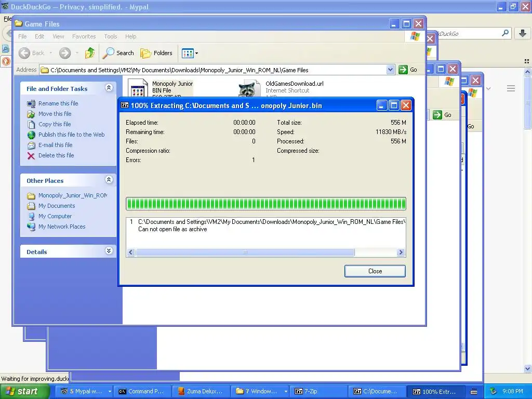Click the system tray network icon

pyautogui.click(x=494, y=391)
